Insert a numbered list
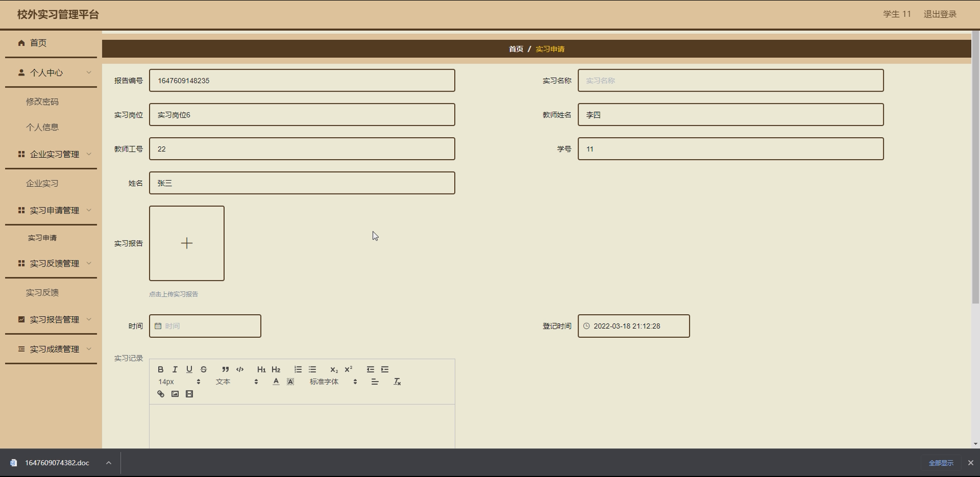Screen dimensions: 980x477 pos(297,370)
